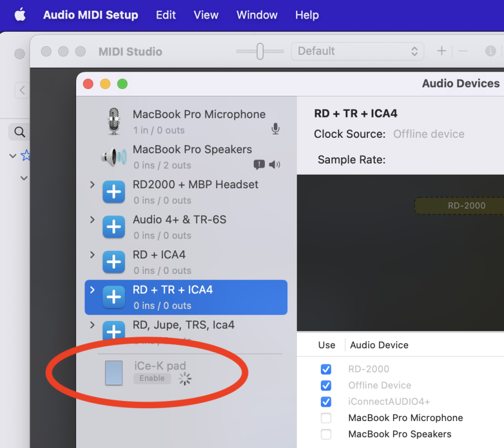The image size is (504, 448).
Task: Open the Default configuration dropdown in MIDI Studio
Action: click(357, 51)
